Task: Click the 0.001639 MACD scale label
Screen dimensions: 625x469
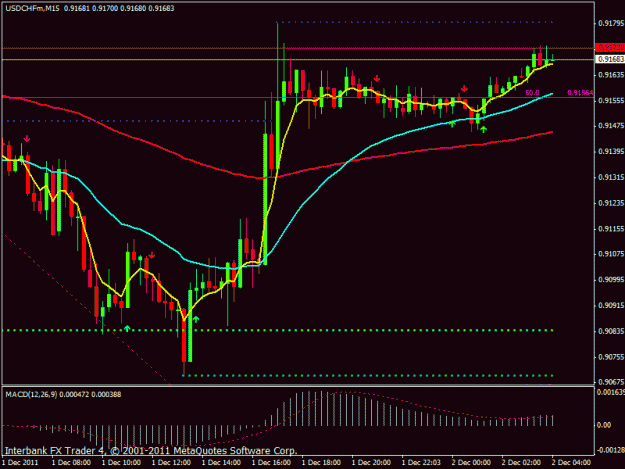Action: 610,392
